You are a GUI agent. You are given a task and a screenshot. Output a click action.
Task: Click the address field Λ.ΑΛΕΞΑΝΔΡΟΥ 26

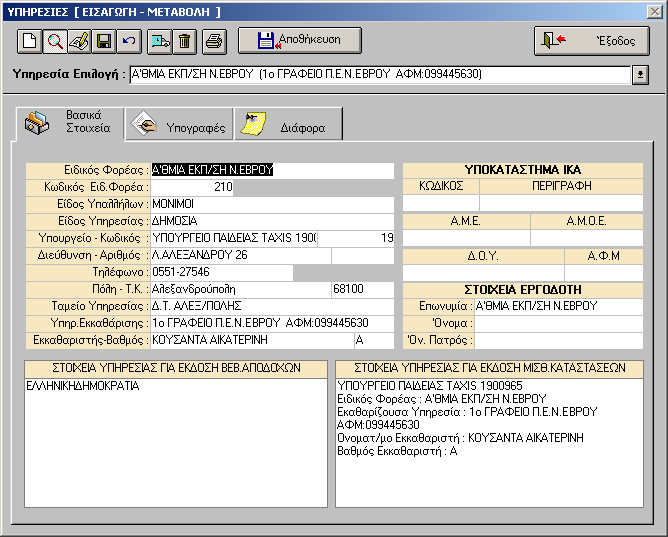241,256
